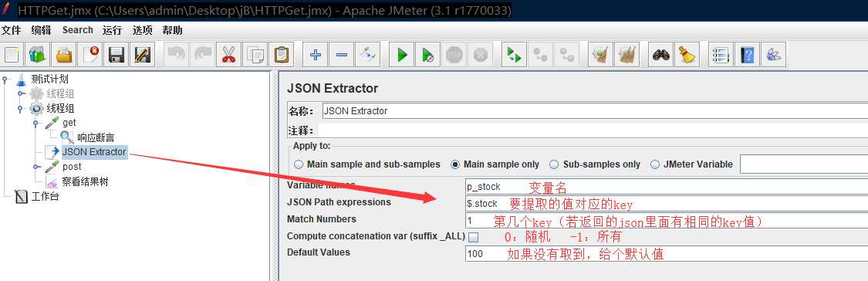Select 工作台 tree item

click(x=45, y=196)
